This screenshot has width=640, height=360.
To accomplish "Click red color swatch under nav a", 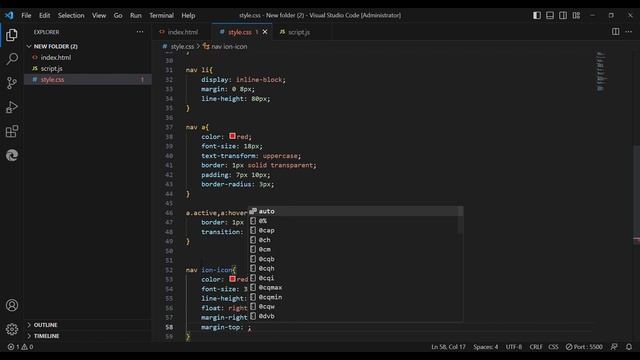I will click(x=232, y=136).
